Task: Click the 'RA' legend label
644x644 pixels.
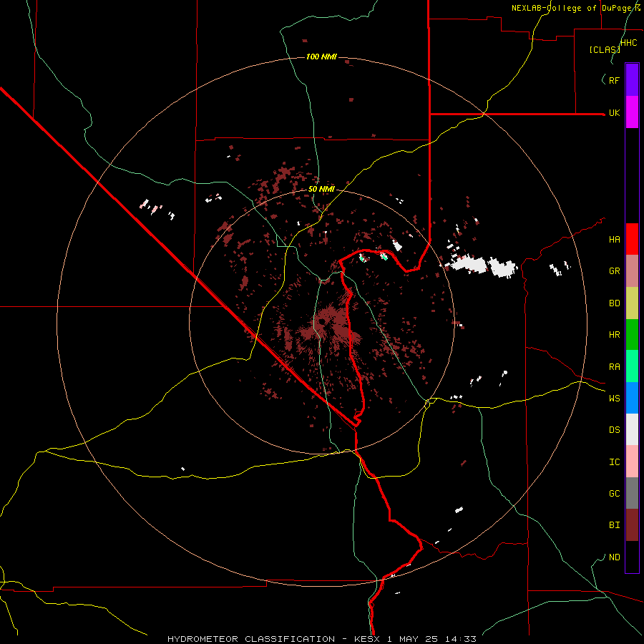Action: point(614,367)
